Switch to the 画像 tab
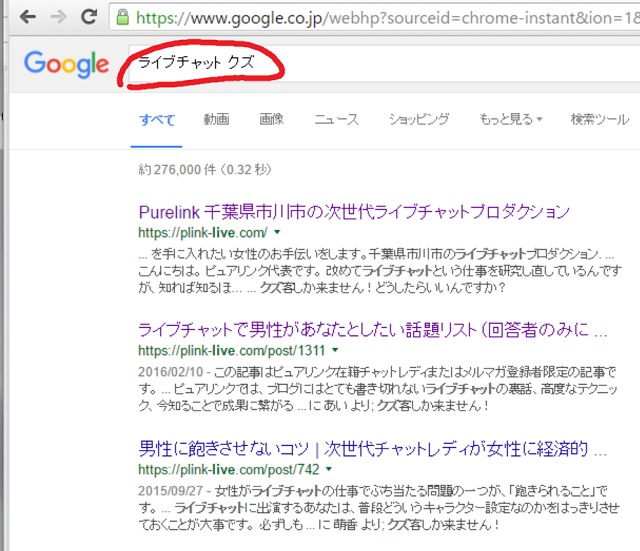640x551 pixels. pyautogui.click(x=271, y=119)
